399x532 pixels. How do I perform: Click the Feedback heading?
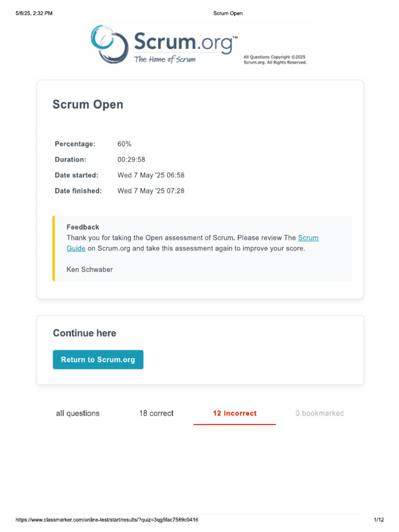click(83, 227)
